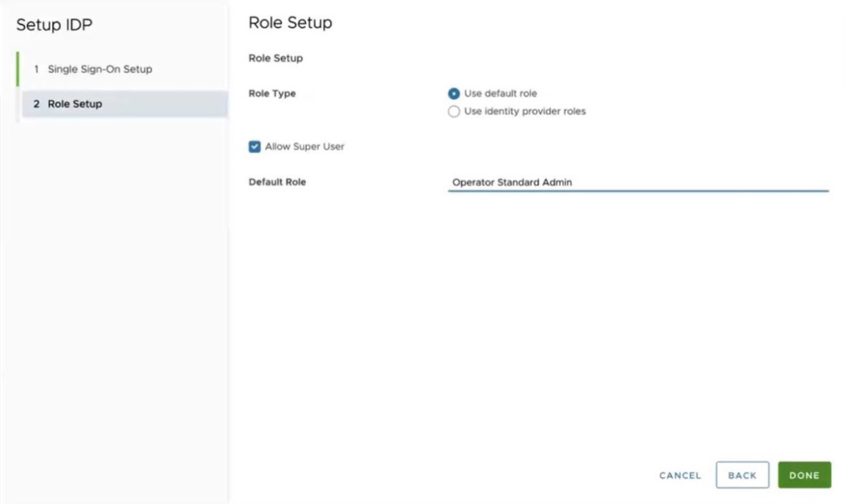Viewport: 845px width, 504px height.
Task: Click the Default Role field label
Action: coord(277,182)
